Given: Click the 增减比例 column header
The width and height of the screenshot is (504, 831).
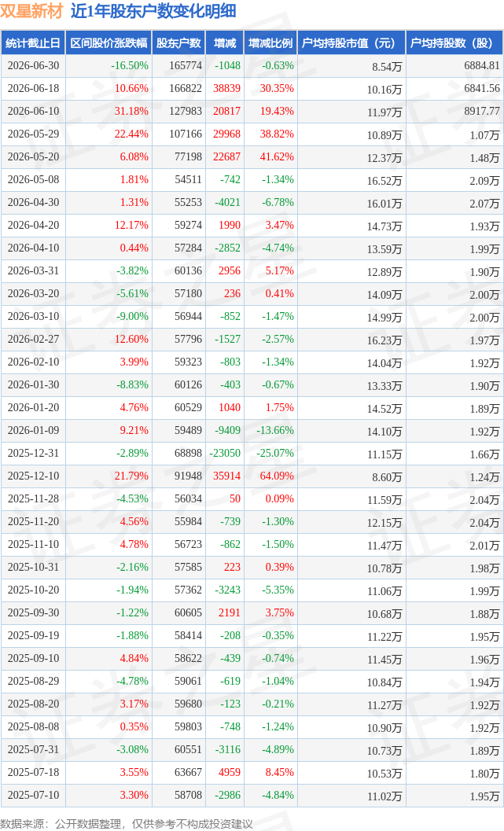Looking at the screenshot, I should tap(270, 43).
